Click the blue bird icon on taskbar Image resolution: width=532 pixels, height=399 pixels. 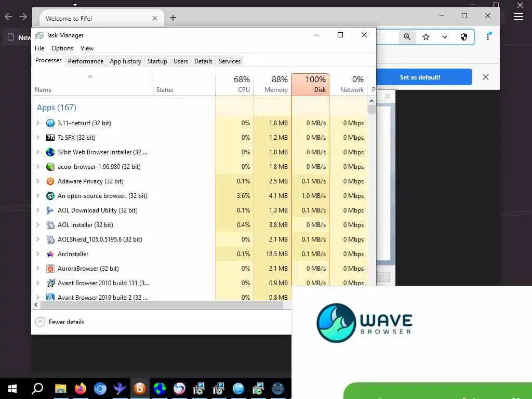coord(120,388)
